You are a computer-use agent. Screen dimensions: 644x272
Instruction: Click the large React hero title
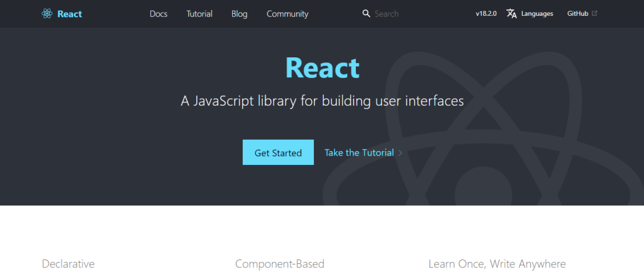coord(323,68)
